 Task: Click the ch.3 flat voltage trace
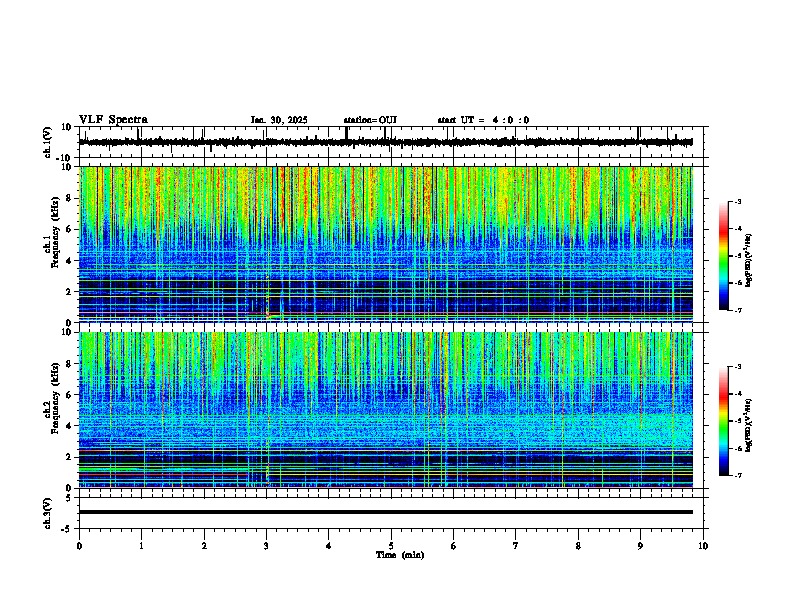(385, 512)
